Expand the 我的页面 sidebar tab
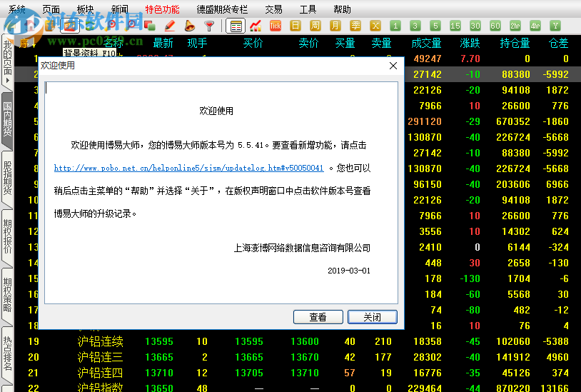This screenshot has width=581, height=392. click(7, 61)
